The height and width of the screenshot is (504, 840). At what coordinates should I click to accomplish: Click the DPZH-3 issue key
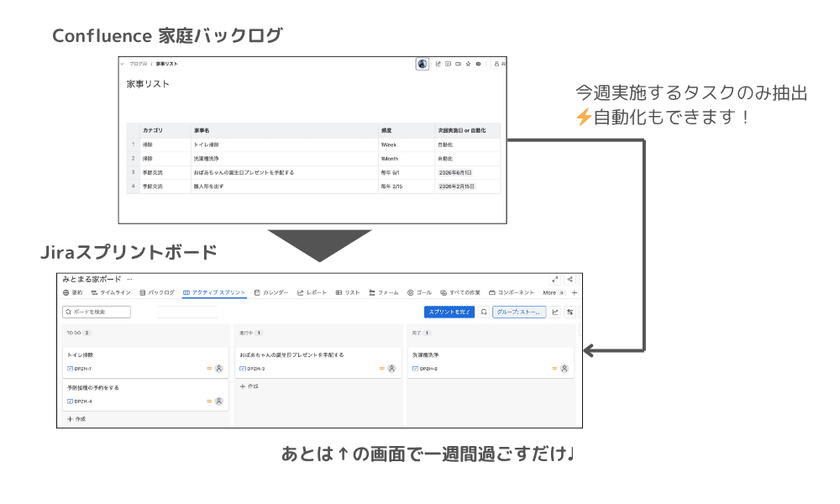[x=256, y=369]
